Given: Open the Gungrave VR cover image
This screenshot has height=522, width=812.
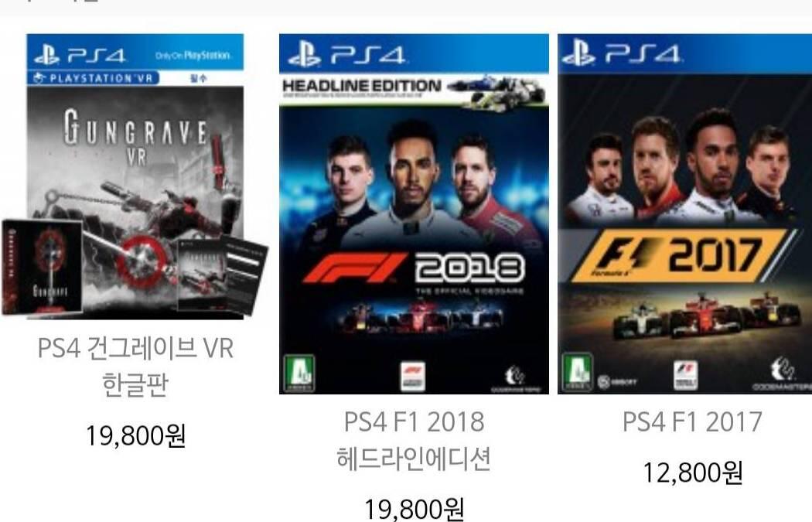Looking at the screenshot, I should coord(135,176).
